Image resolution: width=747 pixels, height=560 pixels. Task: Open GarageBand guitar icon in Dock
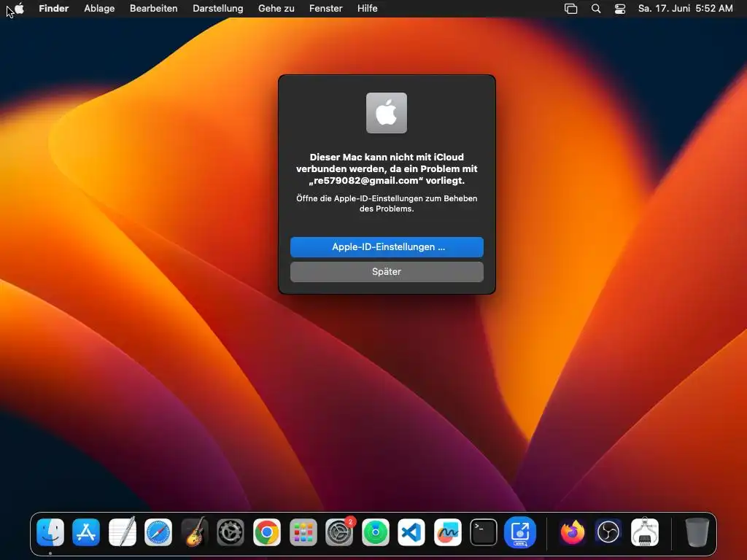click(x=194, y=532)
